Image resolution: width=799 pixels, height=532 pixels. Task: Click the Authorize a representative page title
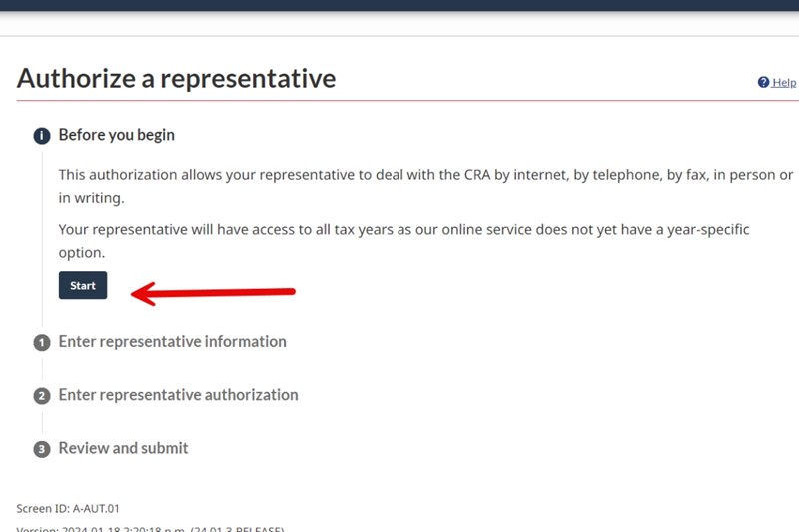[x=177, y=78]
